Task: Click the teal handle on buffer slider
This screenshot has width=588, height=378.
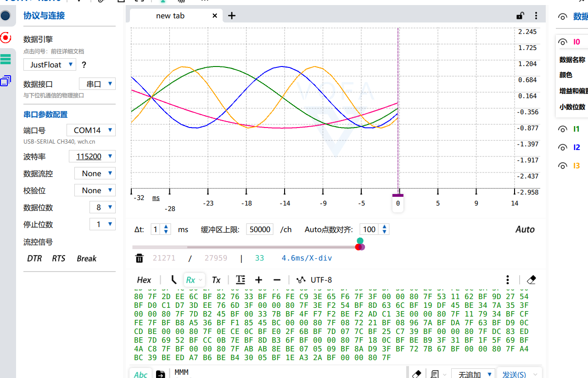Action: (x=360, y=241)
